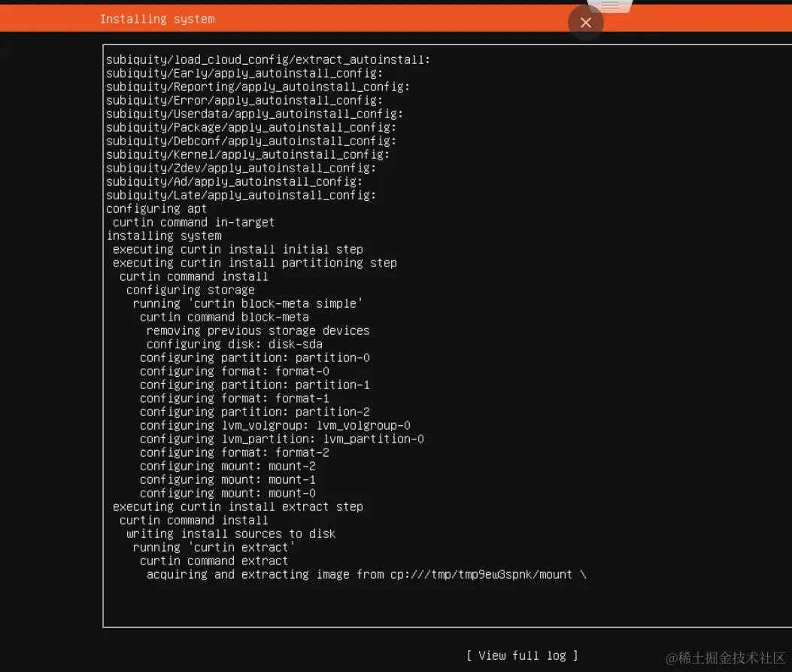Click the orange Installing system title bar
The height and width of the screenshot is (672, 792).
tap(157, 18)
